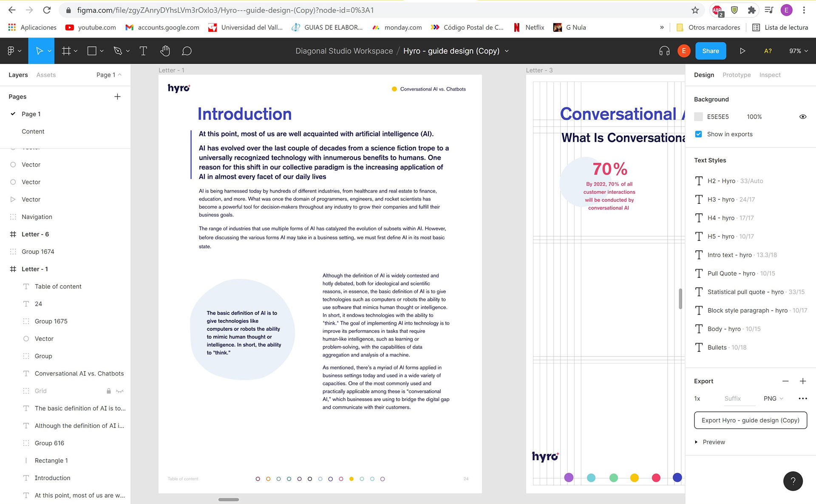Image resolution: width=816 pixels, height=504 pixels.
Task: Click the blue Share button
Action: coord(710,51)
